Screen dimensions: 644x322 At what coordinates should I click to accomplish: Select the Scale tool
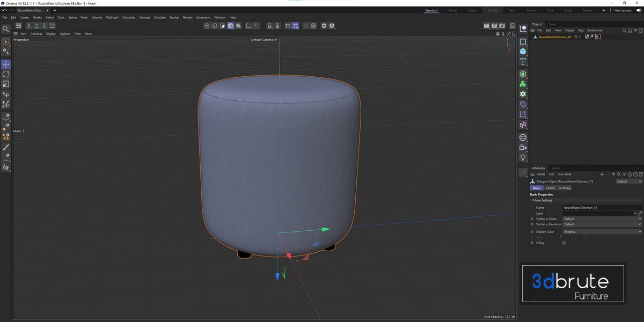(6, 84)
